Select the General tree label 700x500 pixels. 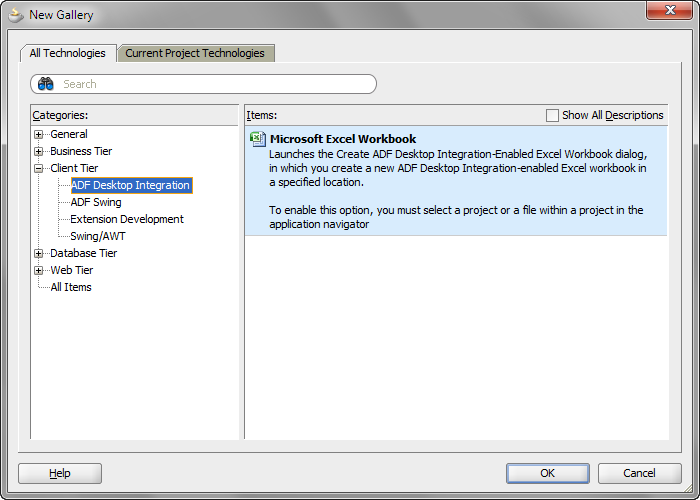coord(69,134)
